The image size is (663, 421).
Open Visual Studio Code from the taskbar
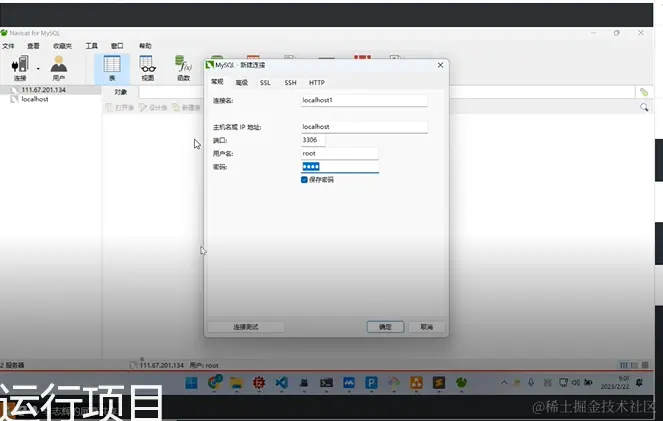[282, 383]
